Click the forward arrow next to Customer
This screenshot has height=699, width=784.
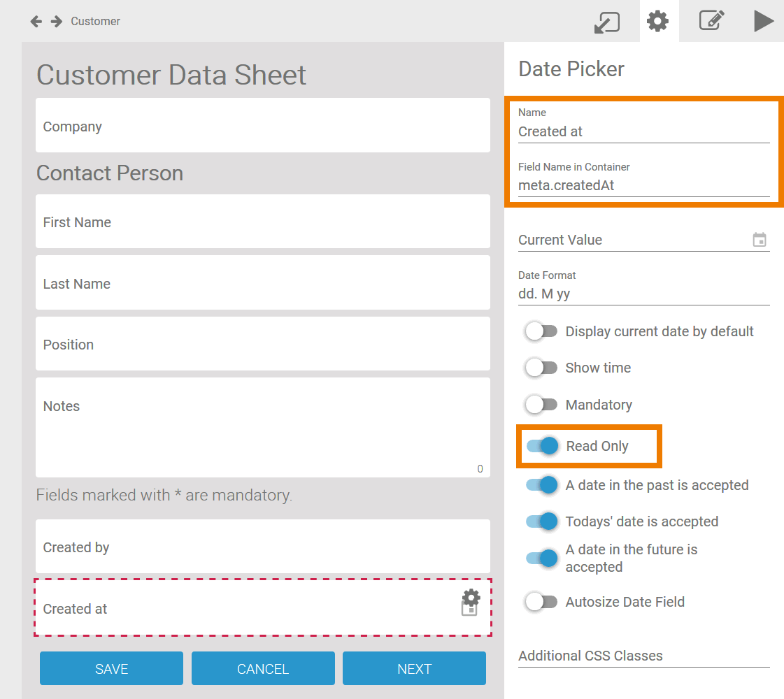57,22
